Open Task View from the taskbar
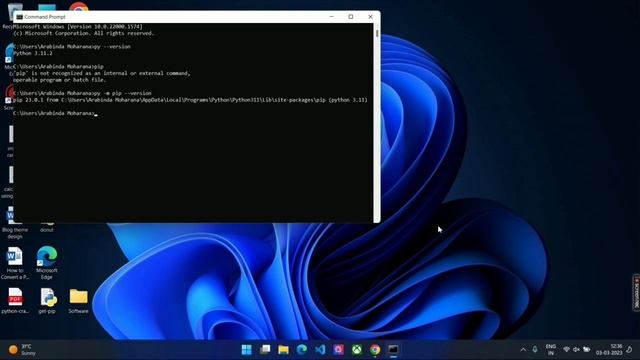The image size is (640, 360). click(x=265, y=350)
